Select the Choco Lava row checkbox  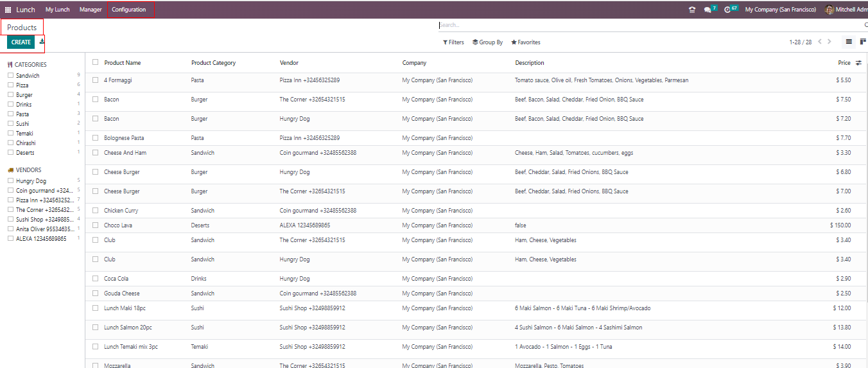[x=96, y=225]
